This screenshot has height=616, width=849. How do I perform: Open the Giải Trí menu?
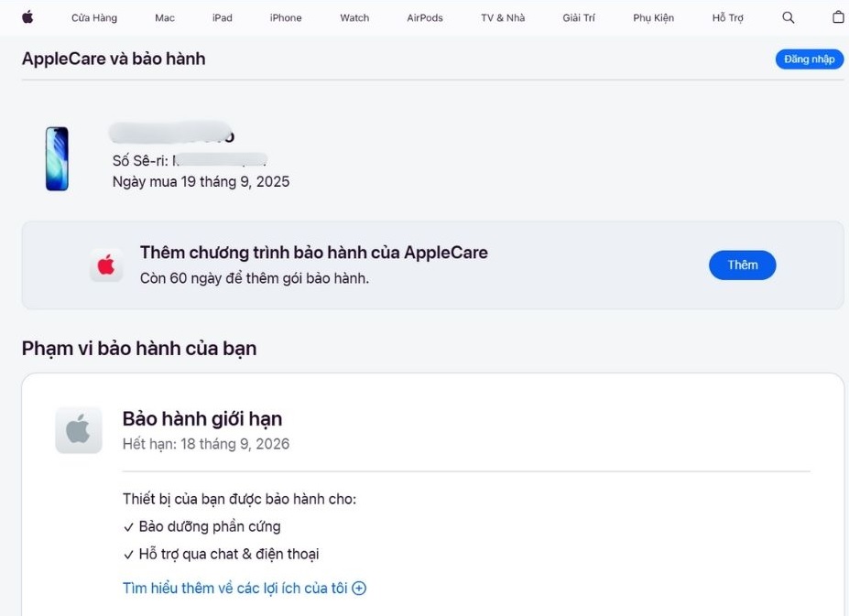click(578, 16)
